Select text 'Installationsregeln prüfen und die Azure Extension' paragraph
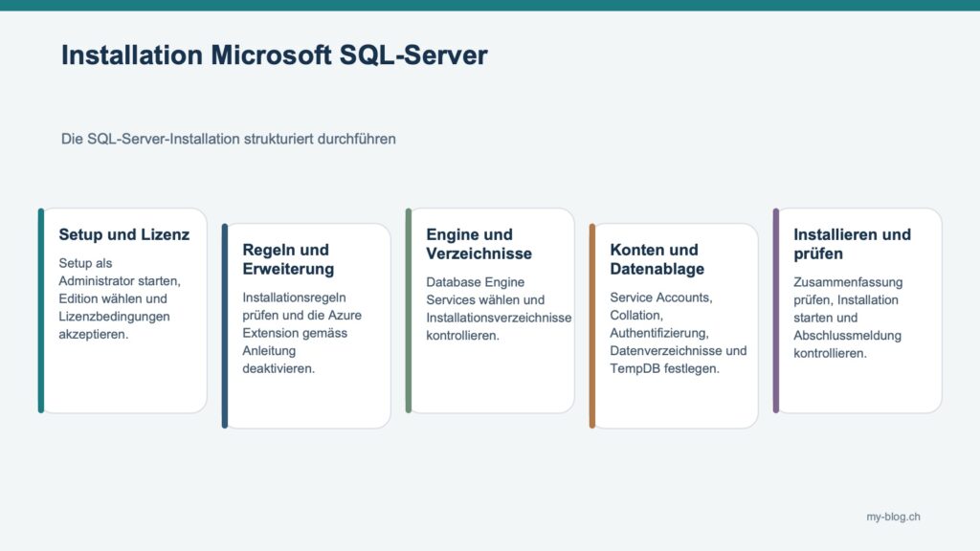The height and width of the screenshot is (551, 980). (301, 333)
